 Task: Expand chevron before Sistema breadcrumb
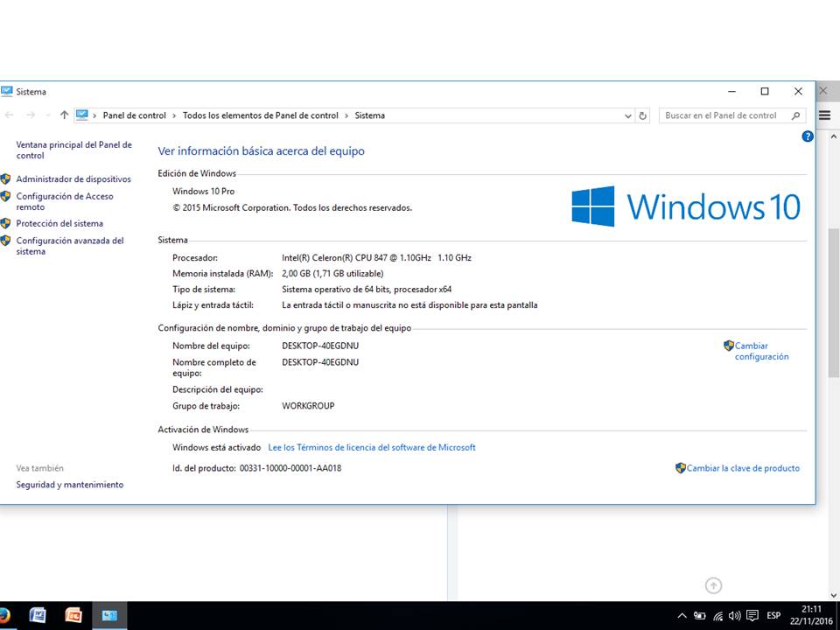coord(346,115)
